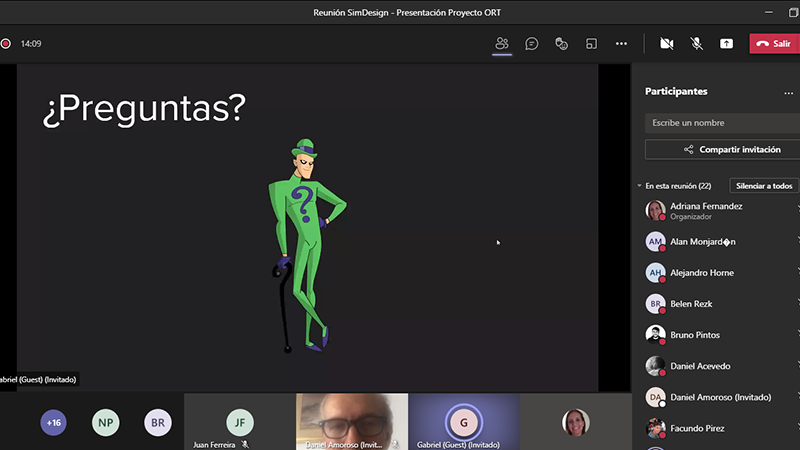800x450 pixels.
Task: Click Daniel Acevedo's avatar photo
Action: tap(656, 366)
